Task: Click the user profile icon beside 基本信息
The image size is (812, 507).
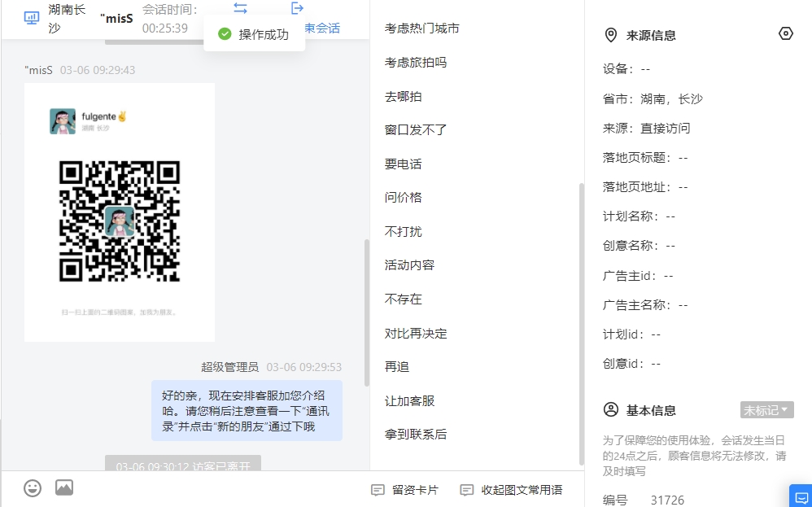Action: (611, 409)
